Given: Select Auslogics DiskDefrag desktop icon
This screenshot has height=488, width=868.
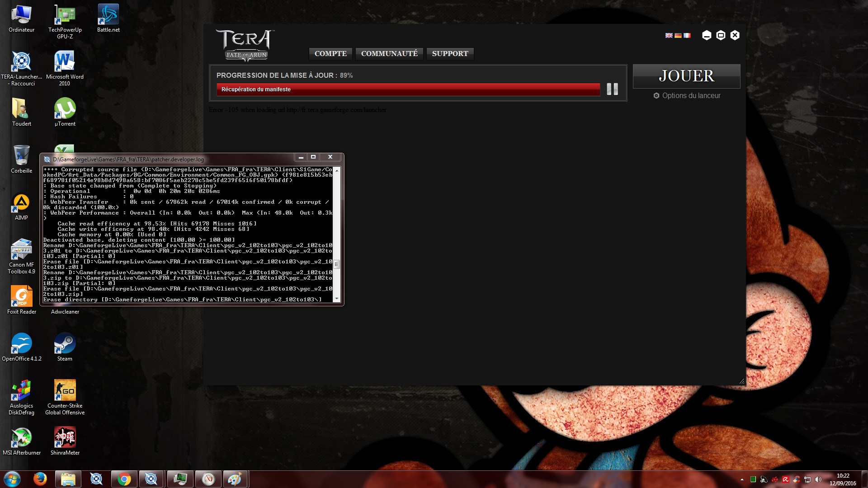Looking at the screenshot, I should 21,398.
